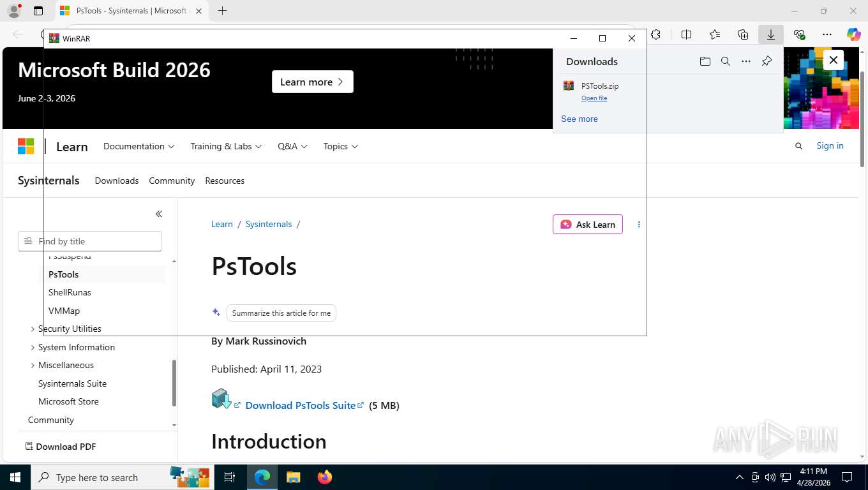Screen dimensions: 868x490
Task: Click the Ask Learn button
Action: 588,225
